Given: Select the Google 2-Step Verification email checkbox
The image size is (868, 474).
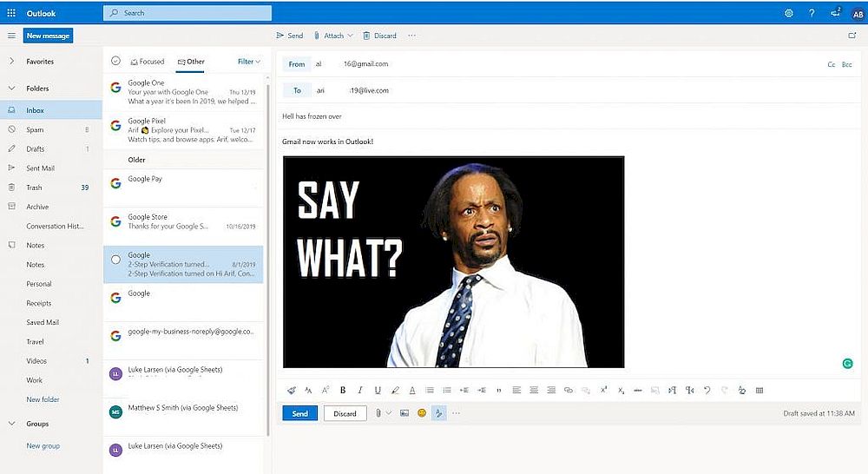Looking at the screenshot, I should pos(115,260).
